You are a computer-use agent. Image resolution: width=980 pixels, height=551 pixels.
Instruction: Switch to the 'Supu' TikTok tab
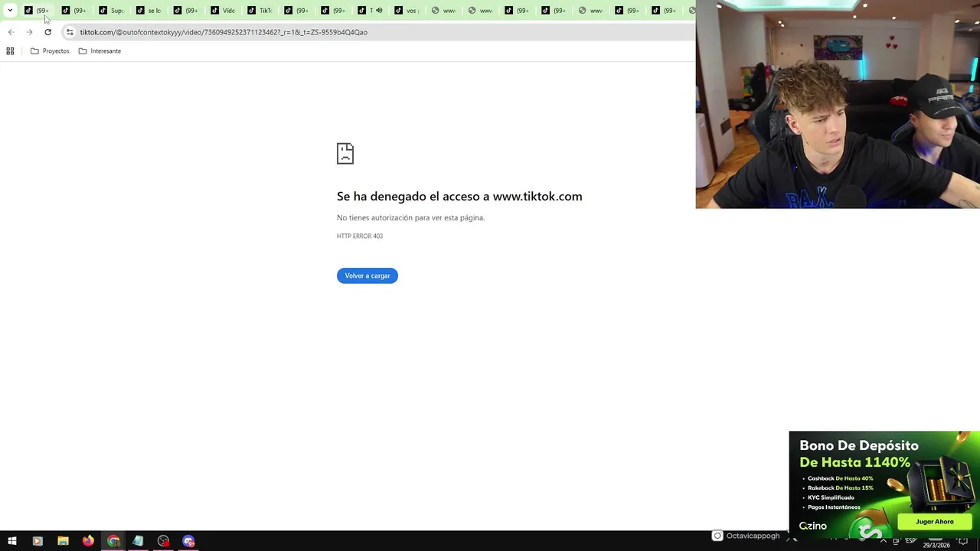pyautogui.click(x=111, y=10)
